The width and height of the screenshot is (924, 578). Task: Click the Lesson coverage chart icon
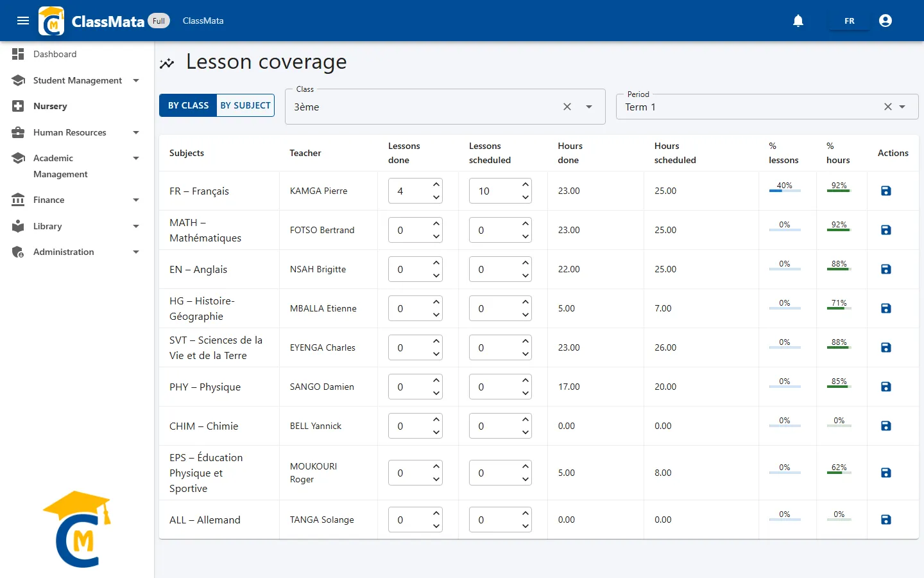click(x=167, y=63)
